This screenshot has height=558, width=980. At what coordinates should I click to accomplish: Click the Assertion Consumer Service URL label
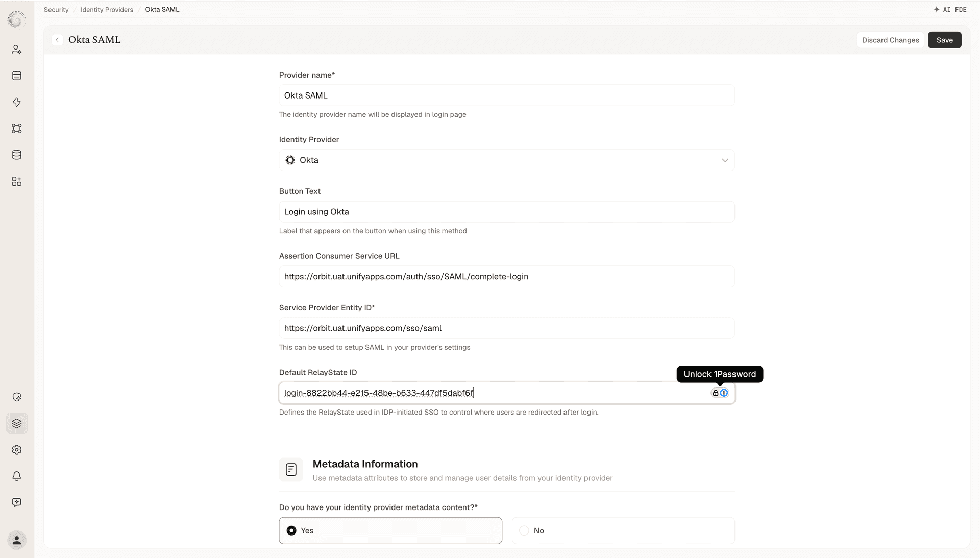339,256
